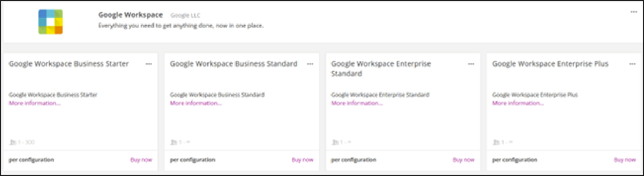Click users icon on Business Starter card
This screenshot has width=644, height=176.
(12, 142)
